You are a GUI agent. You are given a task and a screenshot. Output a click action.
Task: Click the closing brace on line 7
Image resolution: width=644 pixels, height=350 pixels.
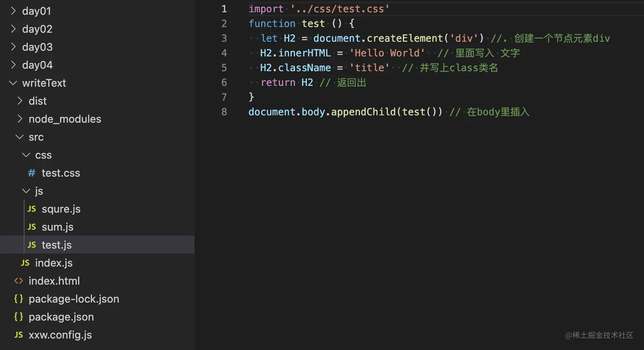click(x=251, y=97)
